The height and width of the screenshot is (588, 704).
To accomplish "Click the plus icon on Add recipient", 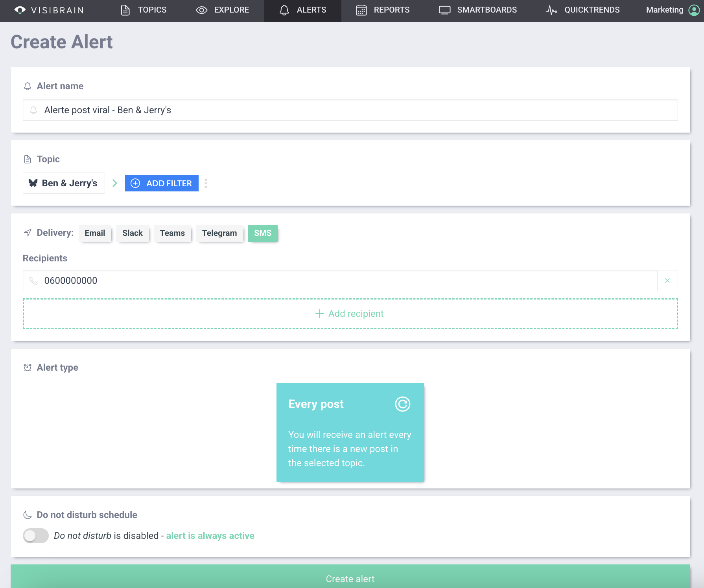I will 320,314.
